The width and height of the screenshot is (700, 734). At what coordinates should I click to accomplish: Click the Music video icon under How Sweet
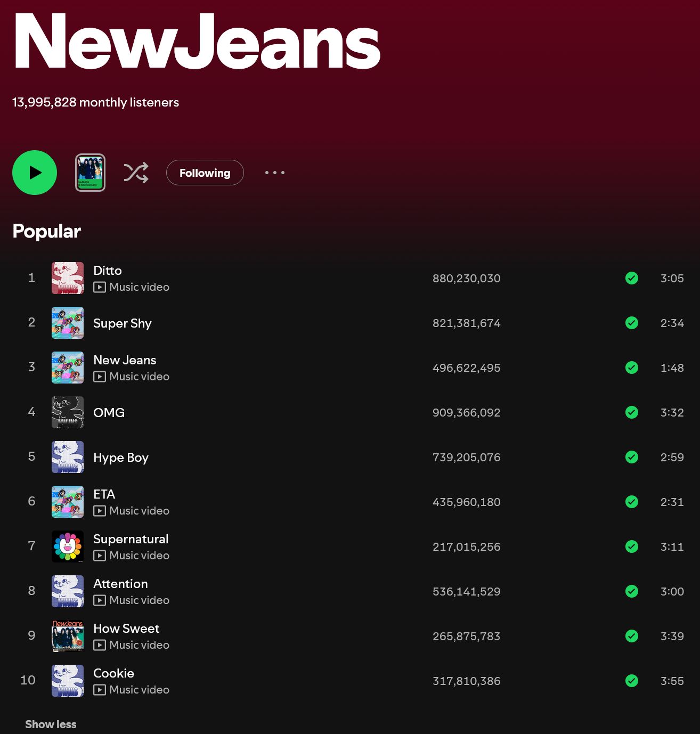click(x=99, y=645)
